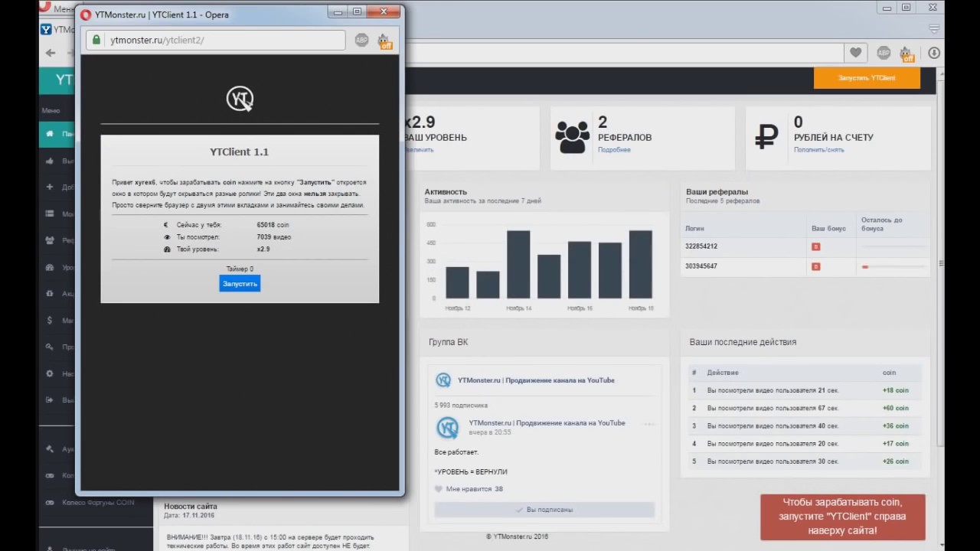Click the heart bookmark icon in main window
The image size is (980, 551).
click(855, 53)
